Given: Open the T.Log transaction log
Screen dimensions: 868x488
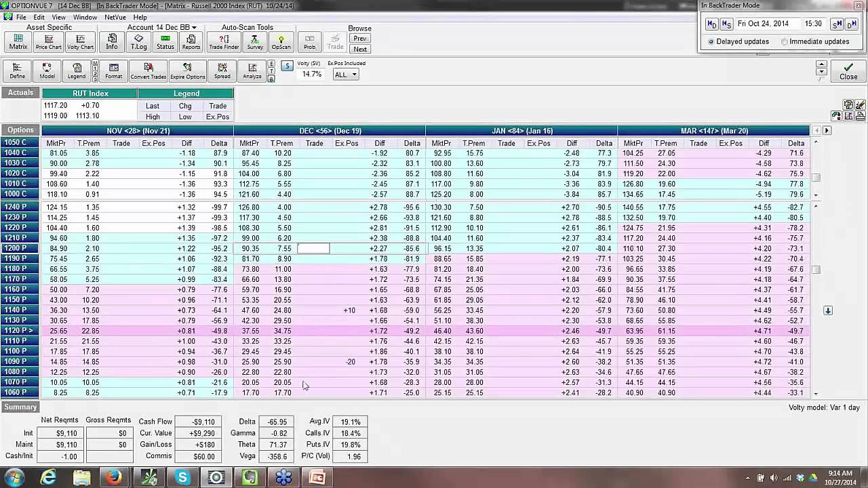Looking at the screenshot, I should click(138, 42).
